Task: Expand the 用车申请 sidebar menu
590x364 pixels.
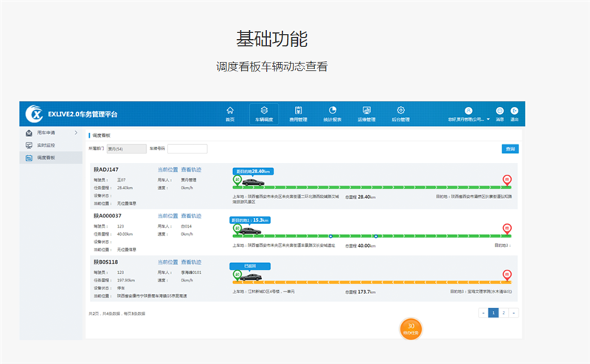Action: click(50, 133)
